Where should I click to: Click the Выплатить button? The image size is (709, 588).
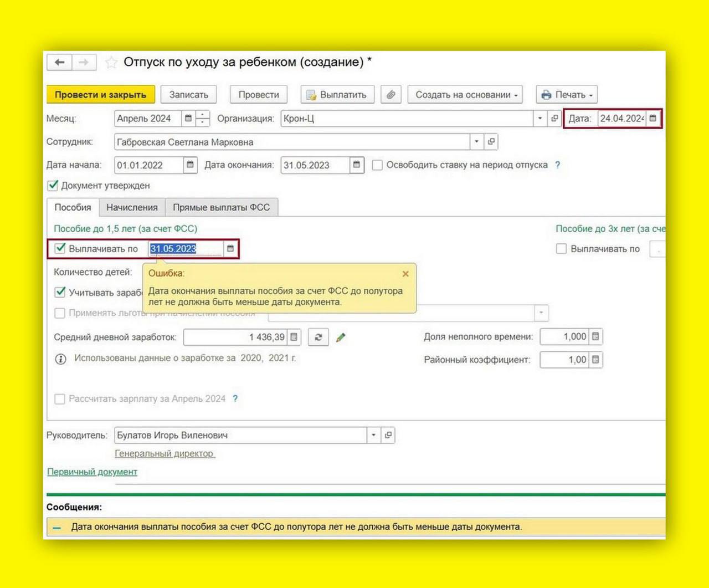pos(337,95)
